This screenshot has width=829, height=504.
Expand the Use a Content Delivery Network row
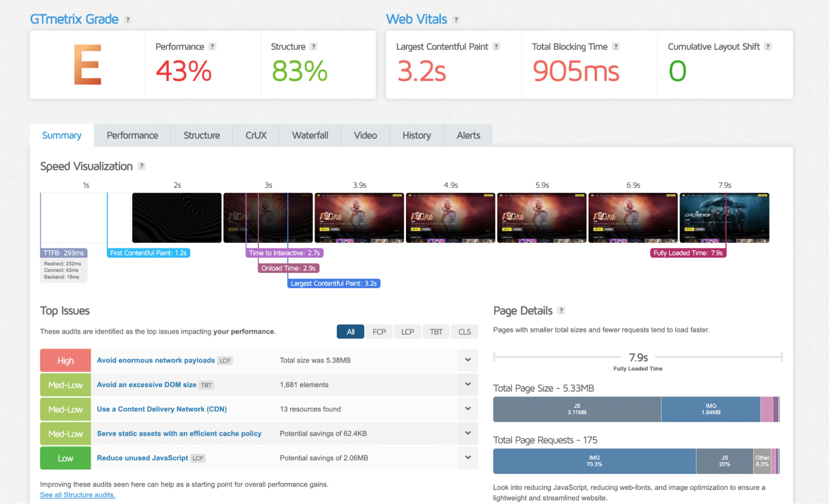468,409
